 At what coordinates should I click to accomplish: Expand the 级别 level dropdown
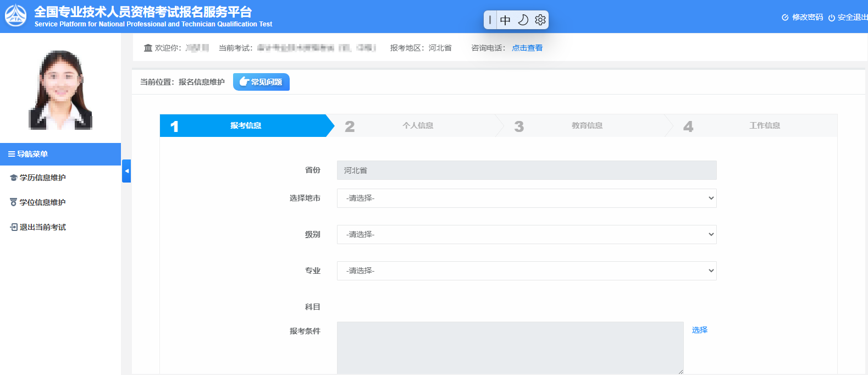[x=526, y=234]
